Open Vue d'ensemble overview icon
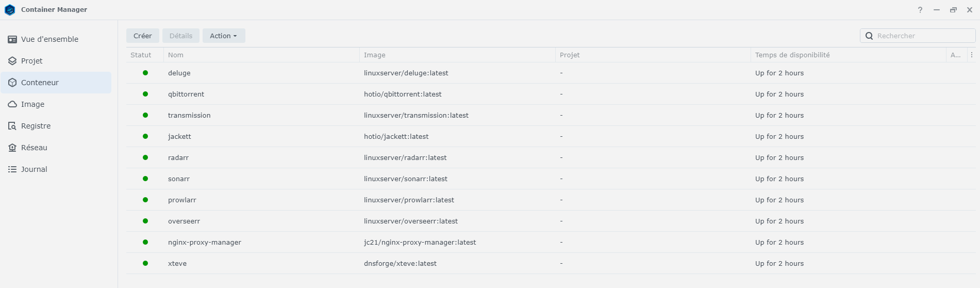The width and height of the screenshot is (980, 288). (x=12, y=39)
